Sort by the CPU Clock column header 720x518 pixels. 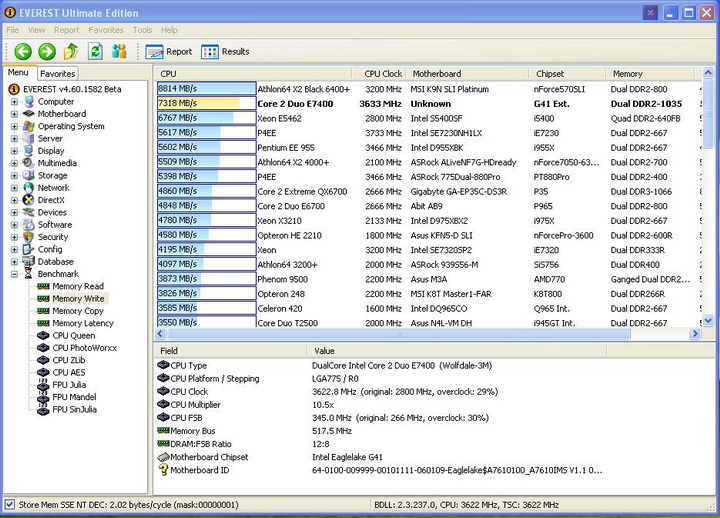click(x=378, y=73)
